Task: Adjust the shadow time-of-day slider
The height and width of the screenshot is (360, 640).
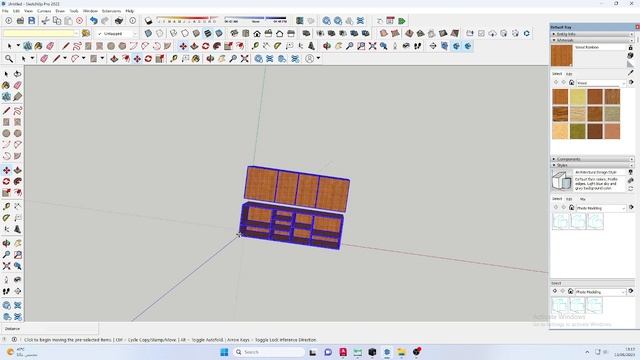Action: click(255, 20)
